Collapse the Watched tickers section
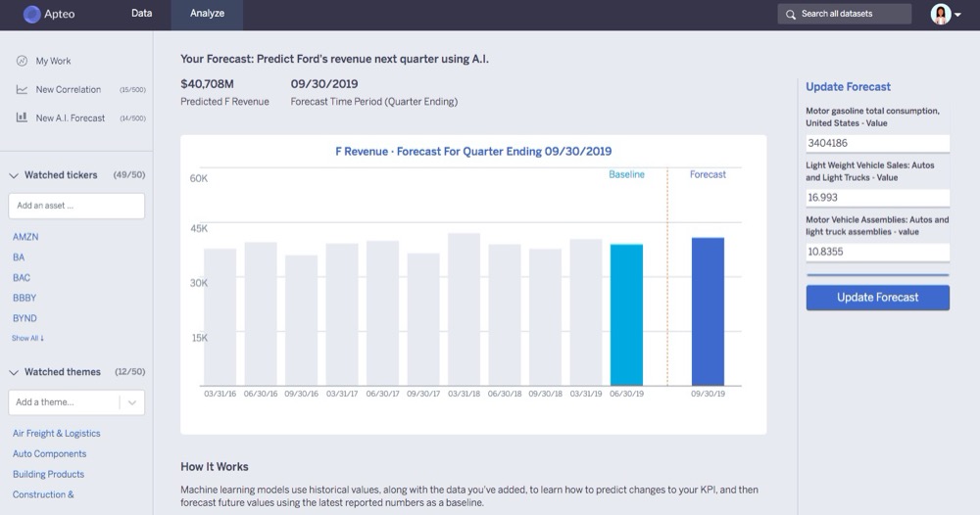This screenshot has width=980, height=515. [x=14, y=175]
